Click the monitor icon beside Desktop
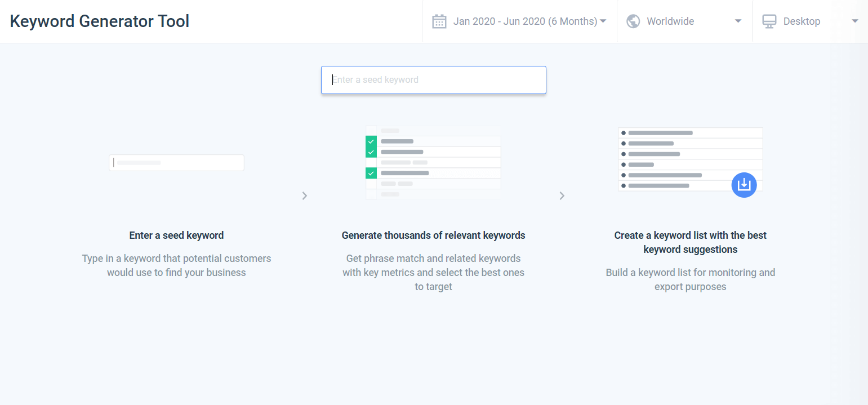This screenshot has height=405, width=868. point(769,21)
